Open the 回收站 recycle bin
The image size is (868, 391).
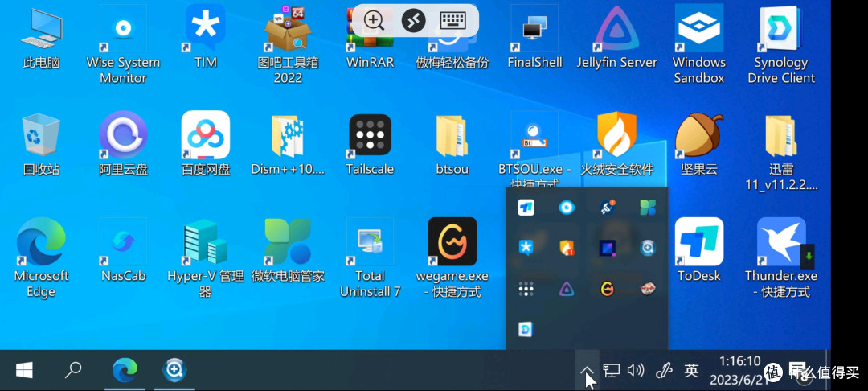pos(41,144)
